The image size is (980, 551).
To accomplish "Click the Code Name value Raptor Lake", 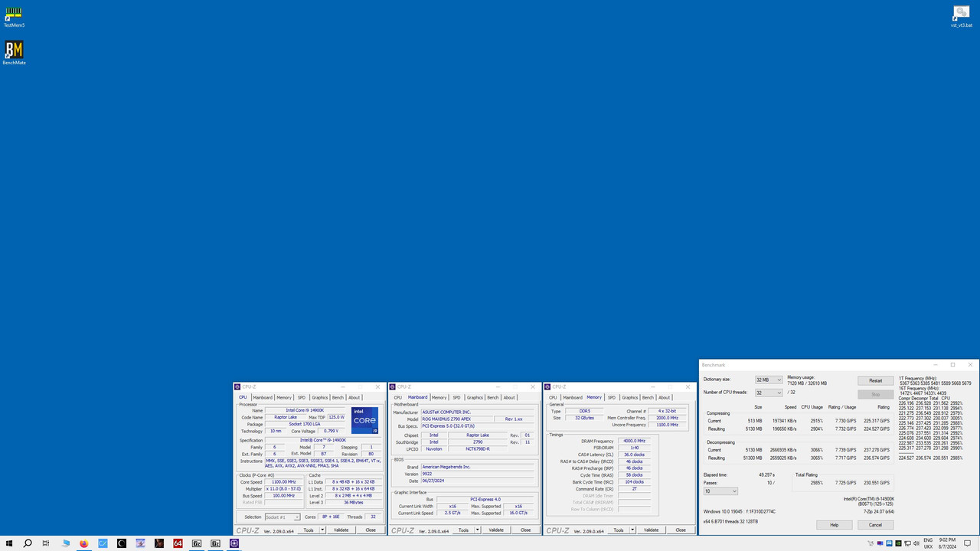I will pyautogui.click(x=286, y=417).
